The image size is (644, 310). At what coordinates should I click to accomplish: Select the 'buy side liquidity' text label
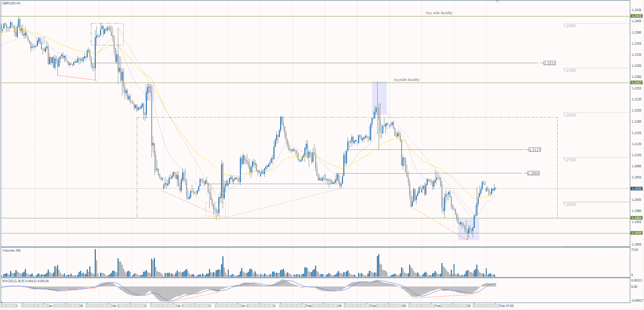[439, 13]
